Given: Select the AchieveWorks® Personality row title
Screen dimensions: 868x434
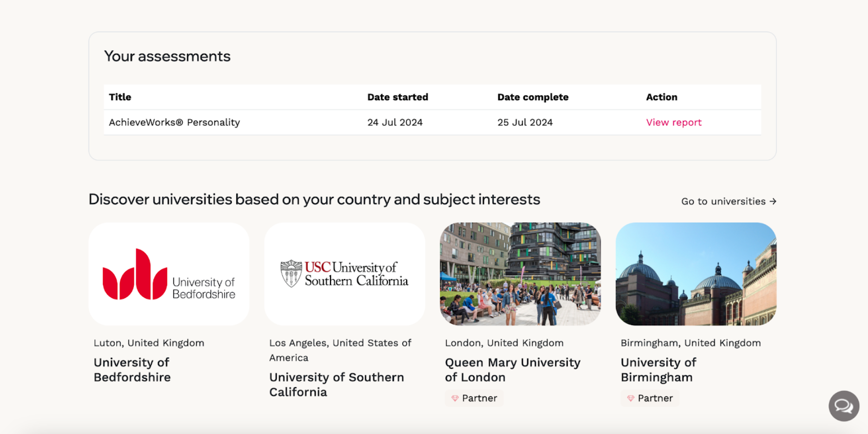Looking at the screenshot, I should coord(174,122).
